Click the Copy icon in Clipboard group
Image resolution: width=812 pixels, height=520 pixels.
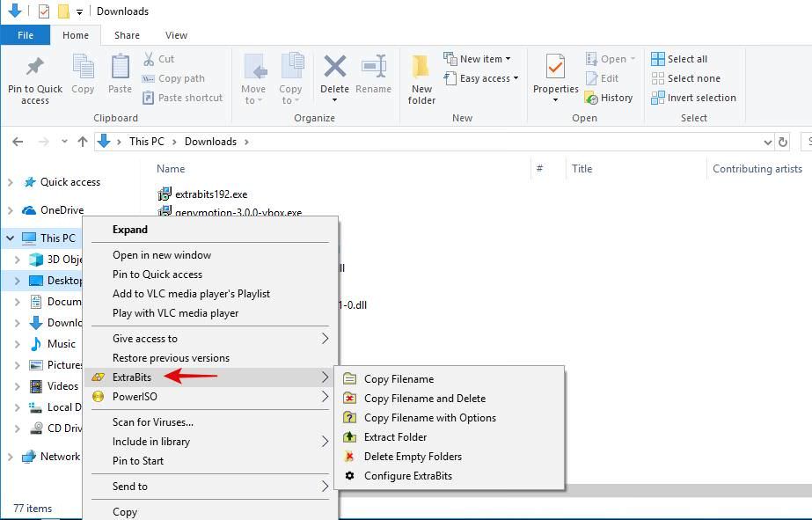point(83,67)
